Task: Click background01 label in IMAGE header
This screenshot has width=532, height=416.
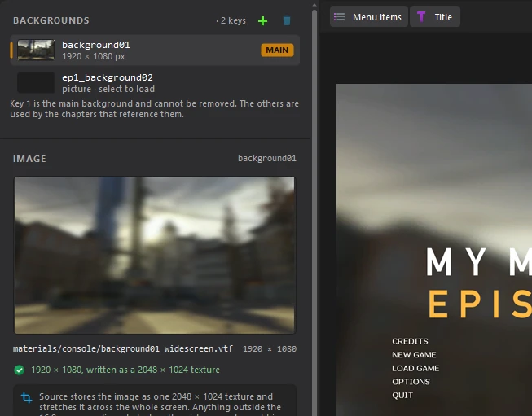Action: (267, 159)
